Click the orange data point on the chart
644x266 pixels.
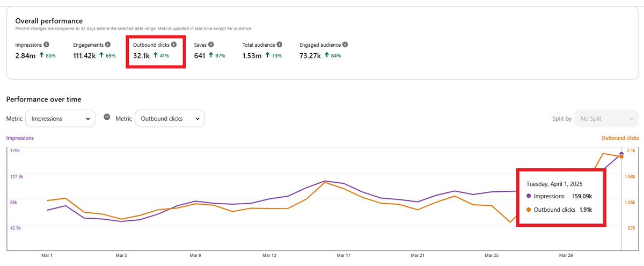pos(621,157)
